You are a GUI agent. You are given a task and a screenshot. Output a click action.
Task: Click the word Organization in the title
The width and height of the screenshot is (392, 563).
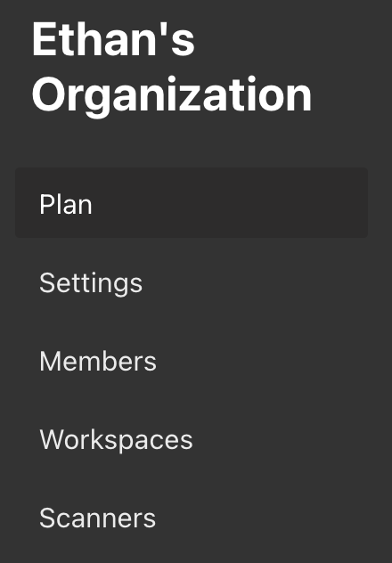(x=172, y=96)
